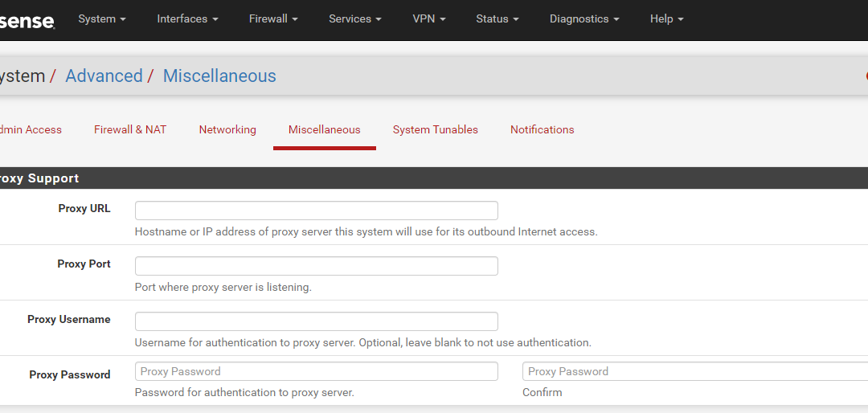The width and height of the screenshot is (868, 413).
Task: Expand the Services dropdown
Action: (x=355, y=18)
